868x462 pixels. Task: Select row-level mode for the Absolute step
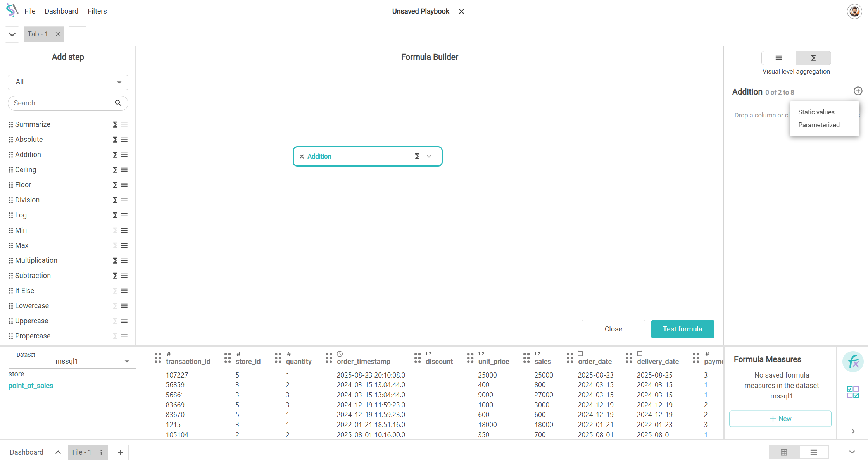click(124, 140)
